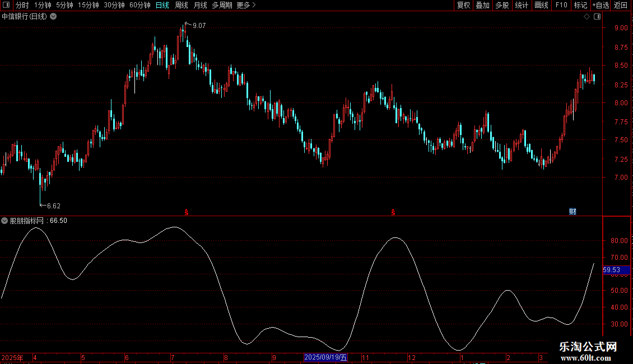The image size is (633, 364).
Task: Click the panel layout icon at top-left
Action: (7, 5)
